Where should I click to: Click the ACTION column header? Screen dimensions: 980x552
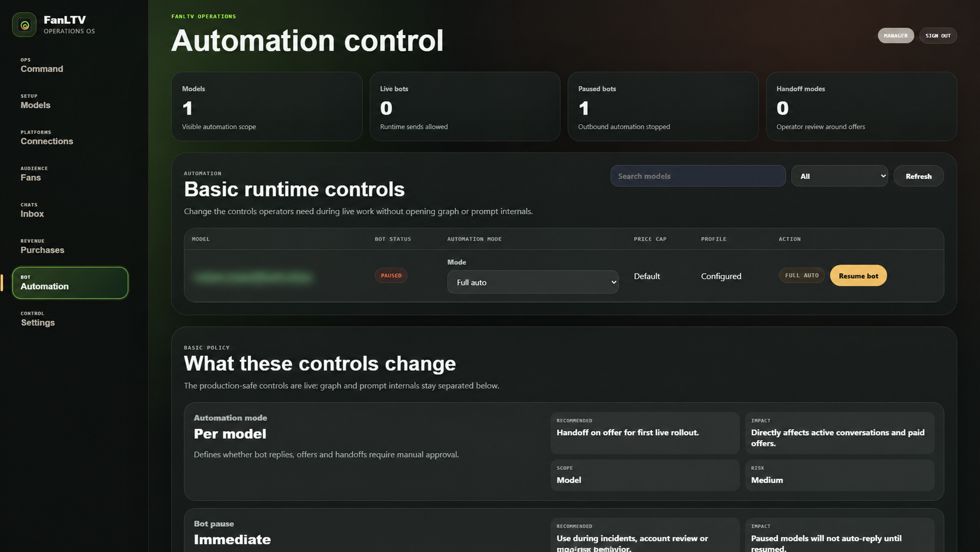[x=790, y=239]
